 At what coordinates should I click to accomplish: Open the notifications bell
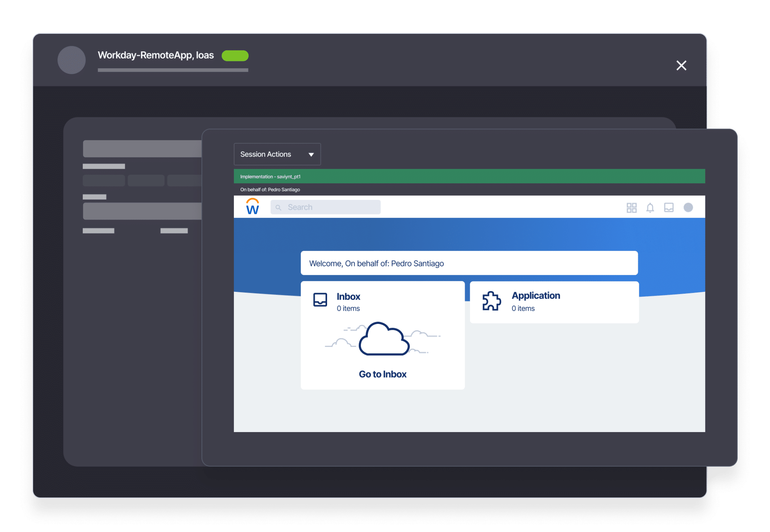click(x=650, y=208)
